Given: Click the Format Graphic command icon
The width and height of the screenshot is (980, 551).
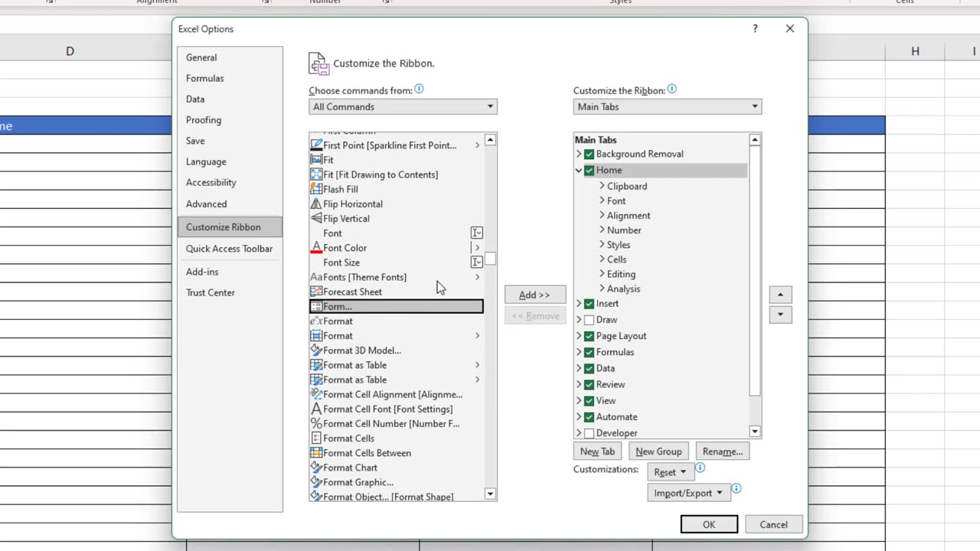Looking at the screenshot, I should (x=316, y=482).
